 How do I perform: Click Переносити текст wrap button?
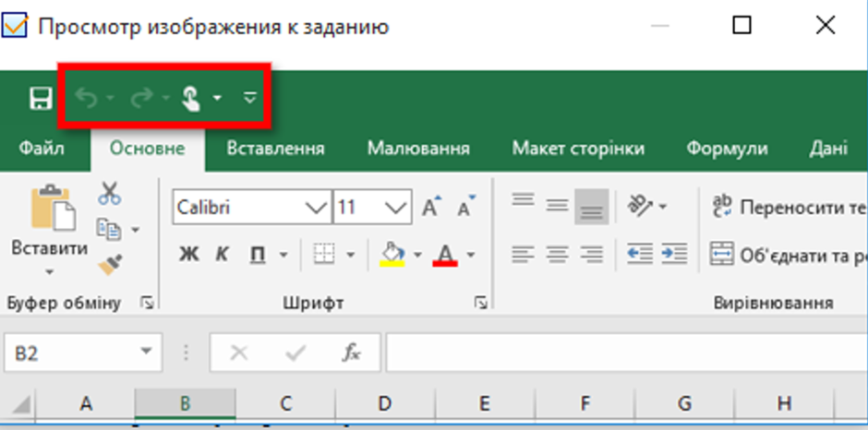pyautogui.click(x=790, y=207)
